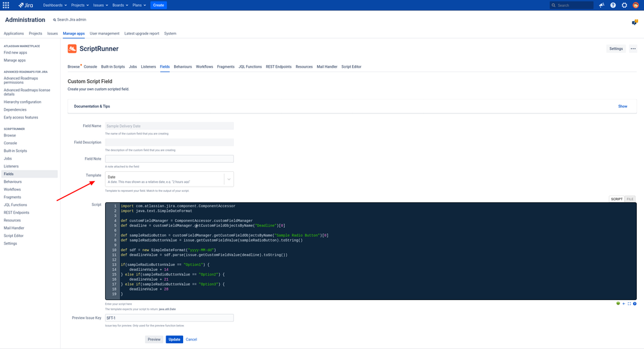Click the blue Create button
This screenshot has height=349, width=644.
(159, 5)
